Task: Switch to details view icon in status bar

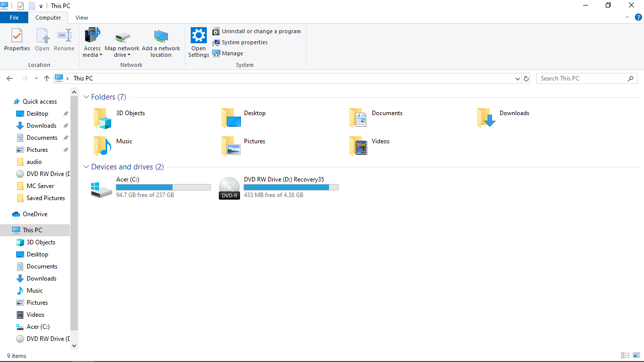Action: click(x=625, y=355)
